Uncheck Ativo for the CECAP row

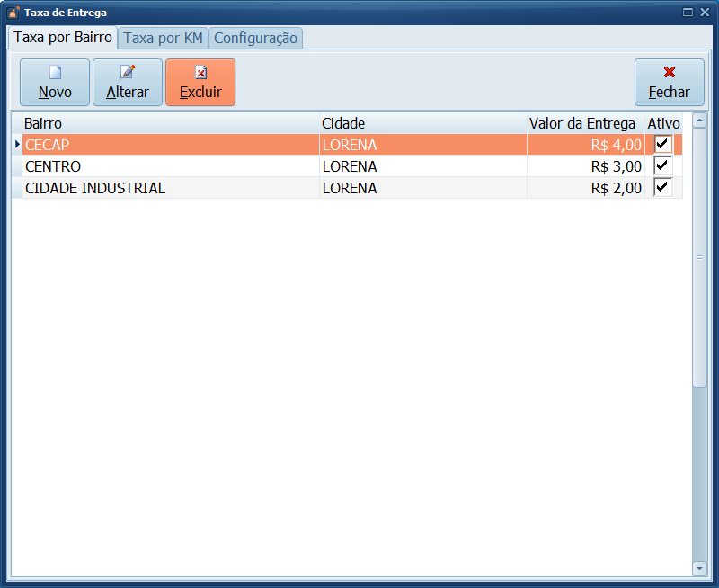[663, 145]
